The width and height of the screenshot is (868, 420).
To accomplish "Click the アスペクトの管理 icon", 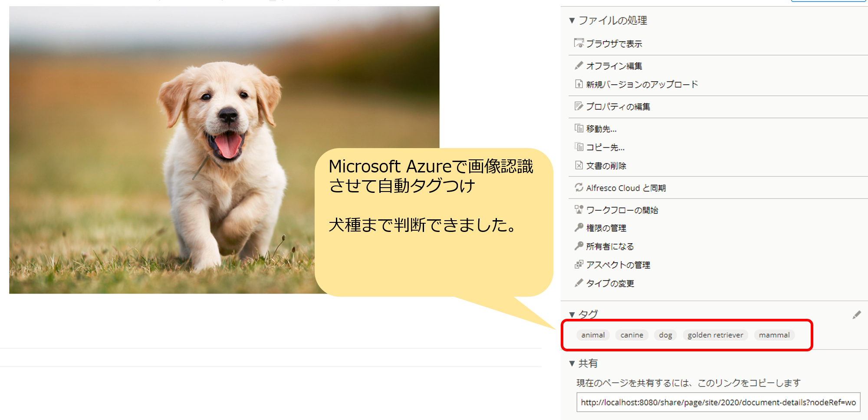I will tap(579, 264).
